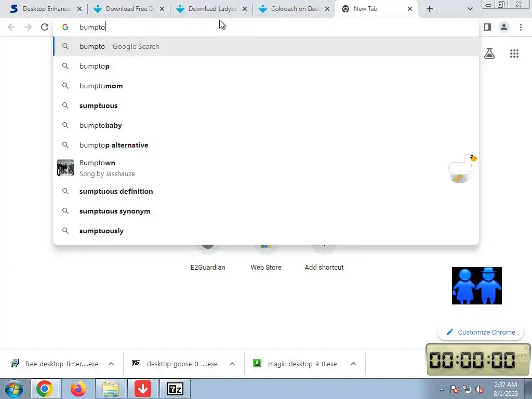
Task: Open the Google apps grid icon
Action: point(514,54)
